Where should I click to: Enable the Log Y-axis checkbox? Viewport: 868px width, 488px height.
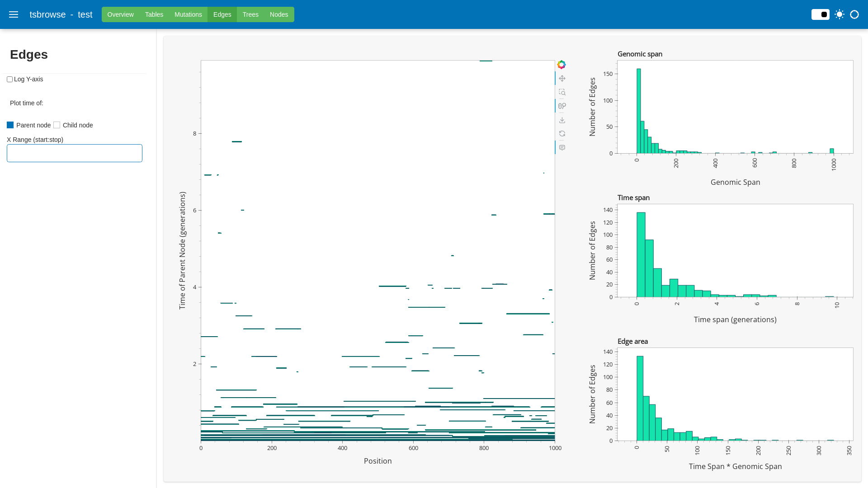point(9,80)
